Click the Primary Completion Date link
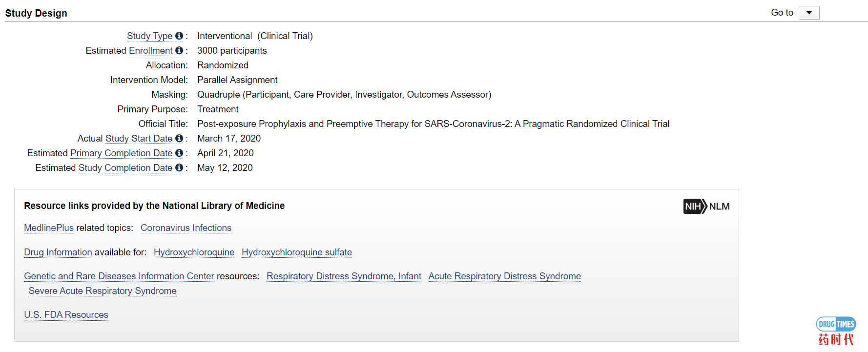The height and width of the screenshot is (352, 868). (121, 153)
